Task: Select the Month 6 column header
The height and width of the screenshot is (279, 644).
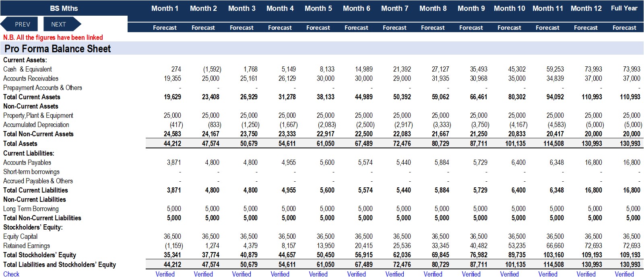Action: click(x=356, y=8)
